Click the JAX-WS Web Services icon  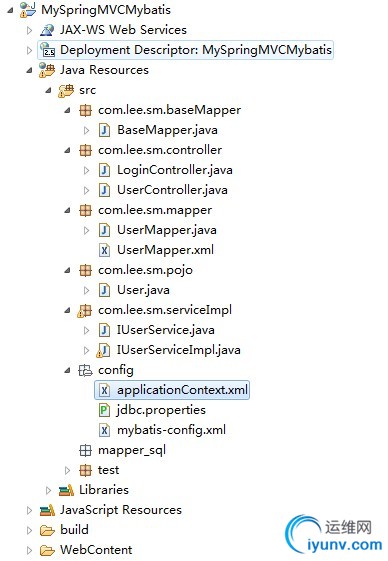click(x=47, y=30)
